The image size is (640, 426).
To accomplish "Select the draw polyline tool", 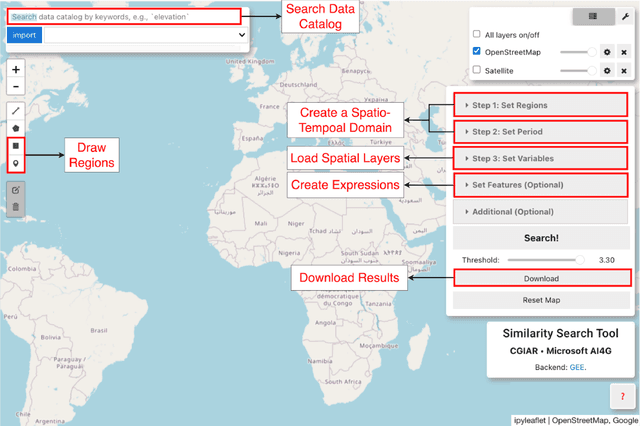I will [x=16, y=111].
